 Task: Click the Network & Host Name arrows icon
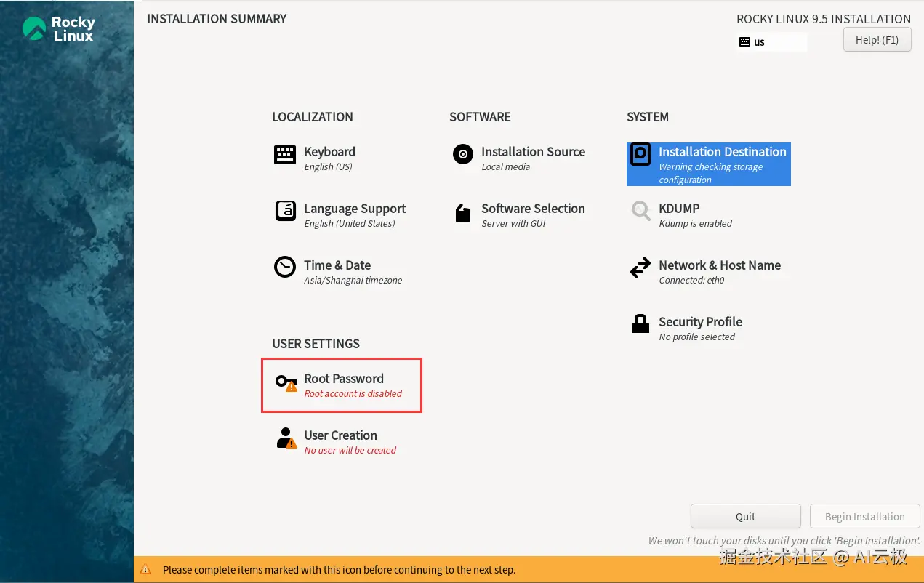(x=640, y=268)
